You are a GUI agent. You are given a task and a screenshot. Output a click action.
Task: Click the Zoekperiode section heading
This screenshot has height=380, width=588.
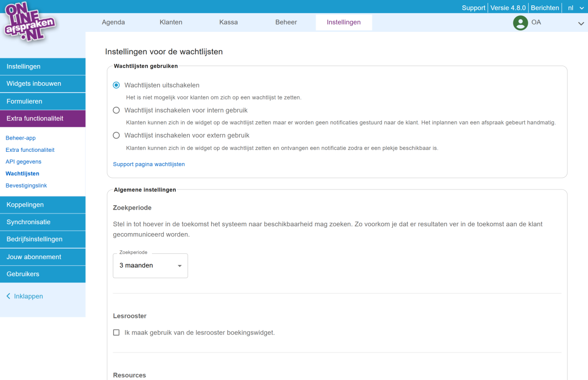(132, 208)
